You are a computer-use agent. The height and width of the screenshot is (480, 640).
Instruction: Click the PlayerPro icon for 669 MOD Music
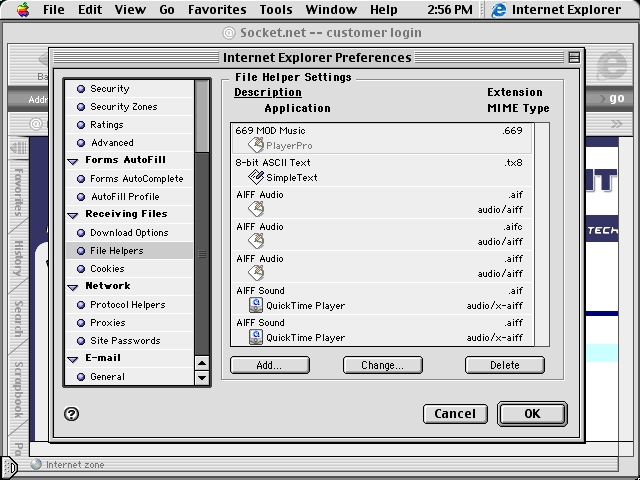256,145
